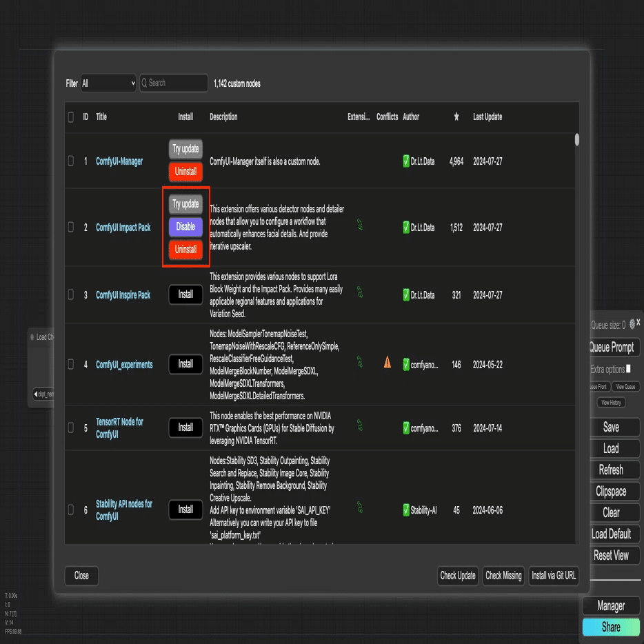Uninstall ComfyUI-Manager
This screenshot has width=644, height=644.
[x=185, y=172]
